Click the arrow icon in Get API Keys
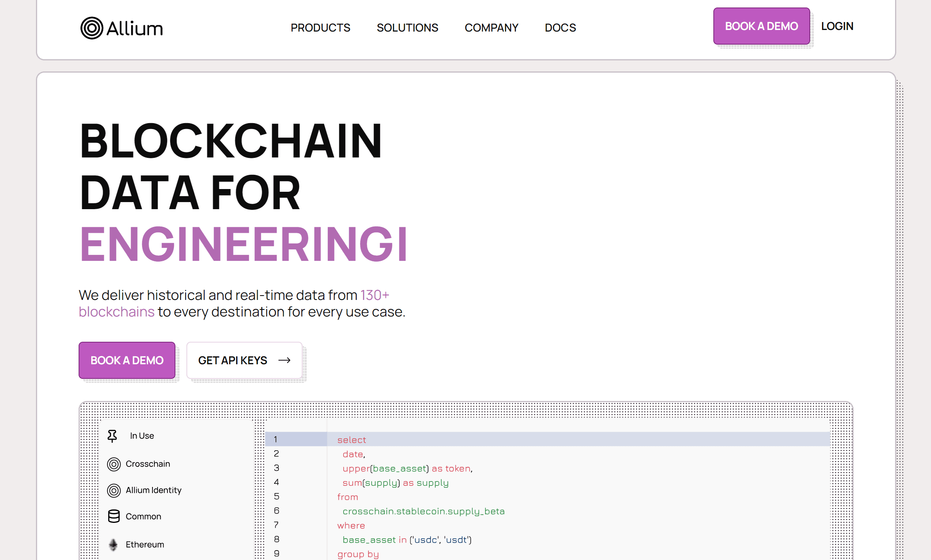The image size is (931, 560). (284, 360)
